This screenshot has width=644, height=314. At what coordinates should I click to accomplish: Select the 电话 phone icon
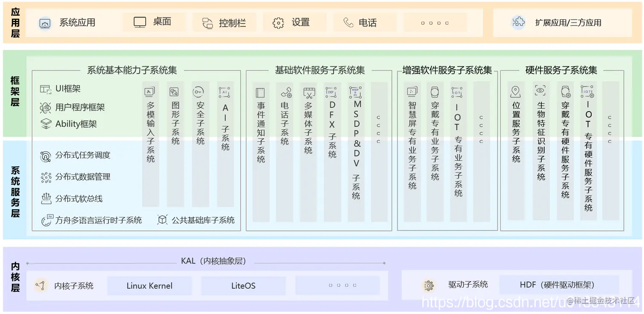click(x=348, y=23)
